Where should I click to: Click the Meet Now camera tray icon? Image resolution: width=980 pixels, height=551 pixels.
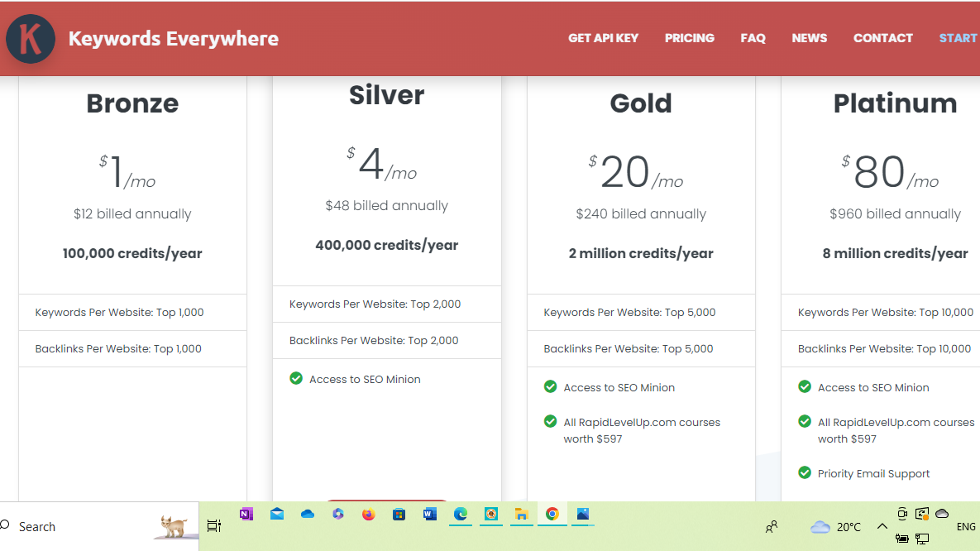tap(902, 514)
